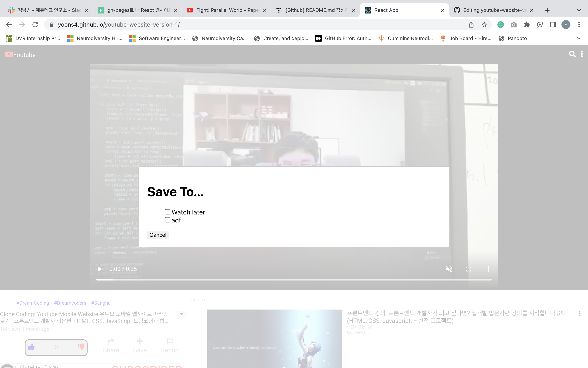Switch to the Editing youtube-website GitHub tab
Viewport: 588px width, 368px height.
tap(493, 10)
